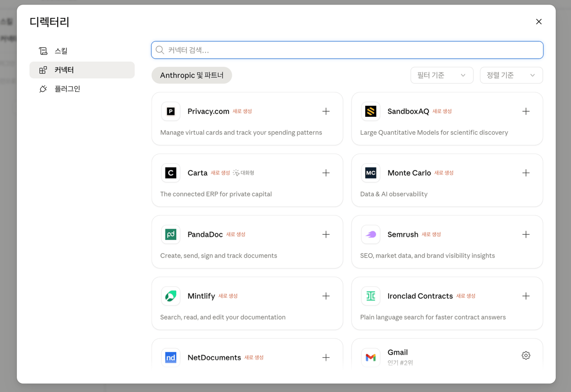Open the PandaDoc connector title
The image size is (571, 392).
tap(205, 234)
